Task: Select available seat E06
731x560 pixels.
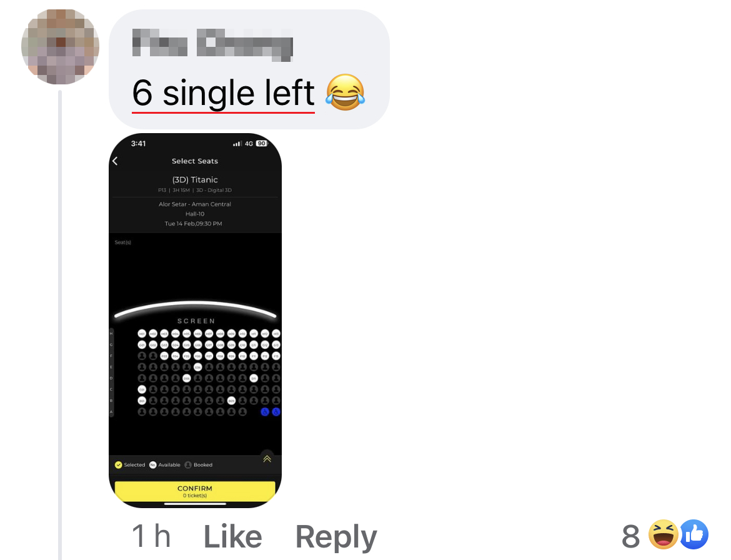Action: click(x=197, y=367)
